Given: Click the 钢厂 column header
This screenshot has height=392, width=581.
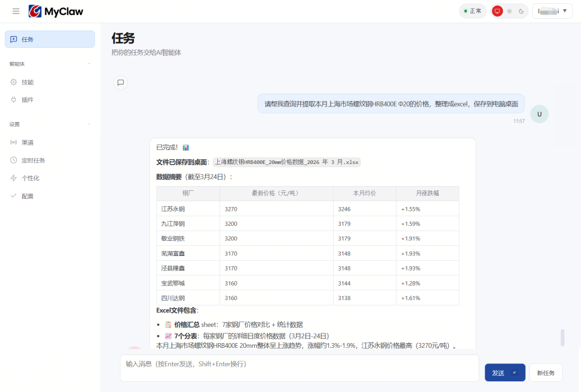Looking at the screenshot, I should click(x=188, y=194).
